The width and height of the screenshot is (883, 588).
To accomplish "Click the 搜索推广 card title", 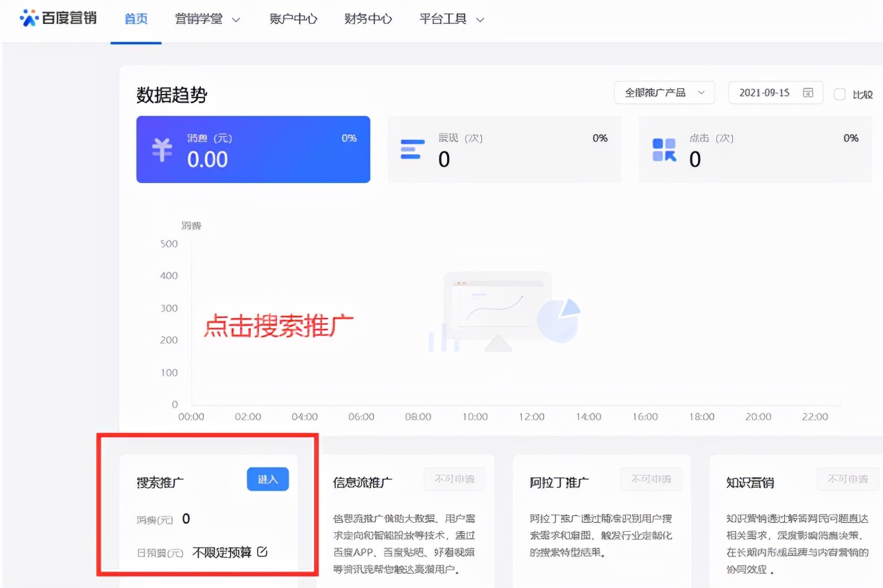I will 161,481.
